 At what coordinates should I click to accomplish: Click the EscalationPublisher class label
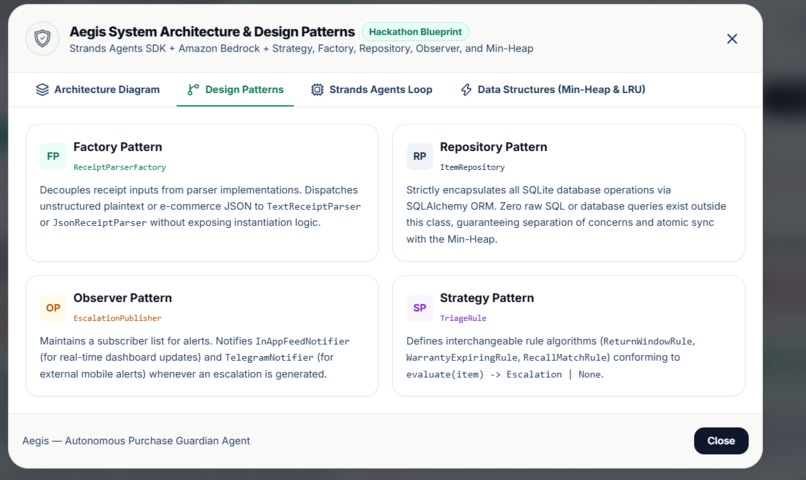pos(118,318)
